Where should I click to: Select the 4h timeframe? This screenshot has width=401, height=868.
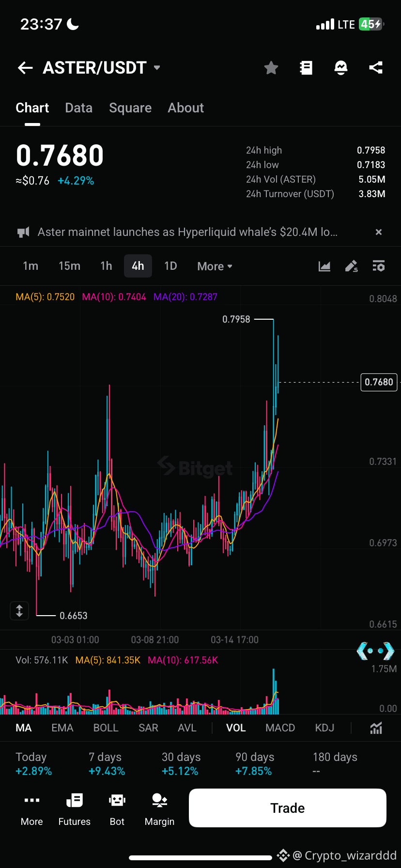coord(138,266)
